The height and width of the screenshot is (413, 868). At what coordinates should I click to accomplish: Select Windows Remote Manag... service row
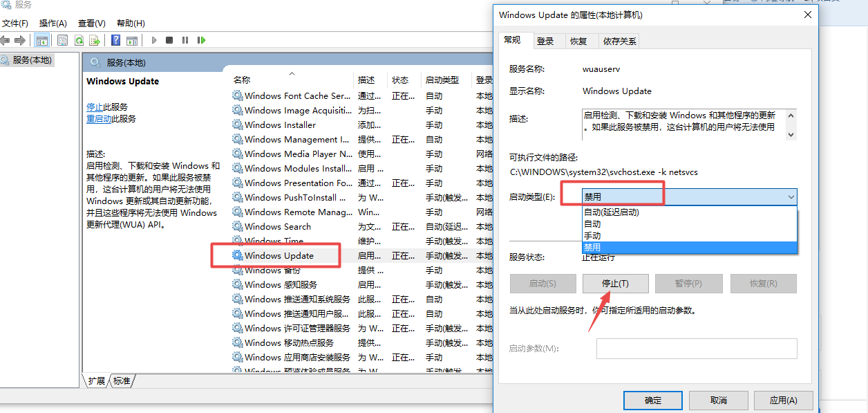click(361, 212)
